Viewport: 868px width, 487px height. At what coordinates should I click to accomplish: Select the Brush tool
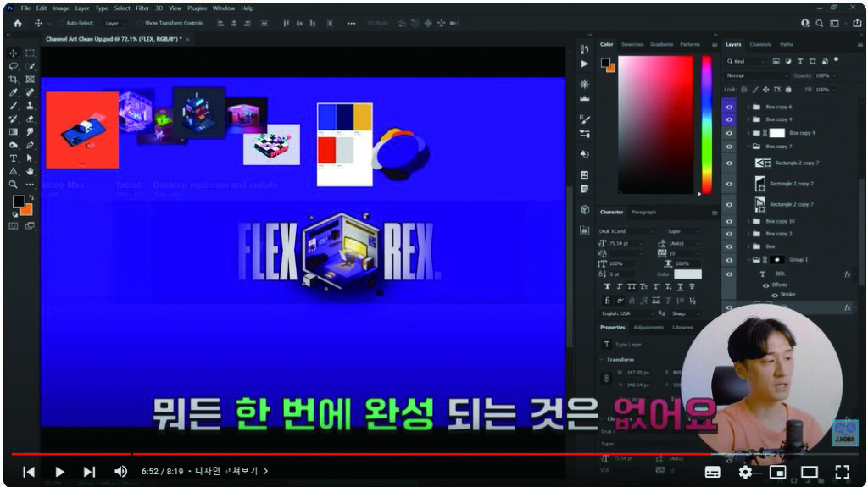pyautogui.click(x=14, y=106)
